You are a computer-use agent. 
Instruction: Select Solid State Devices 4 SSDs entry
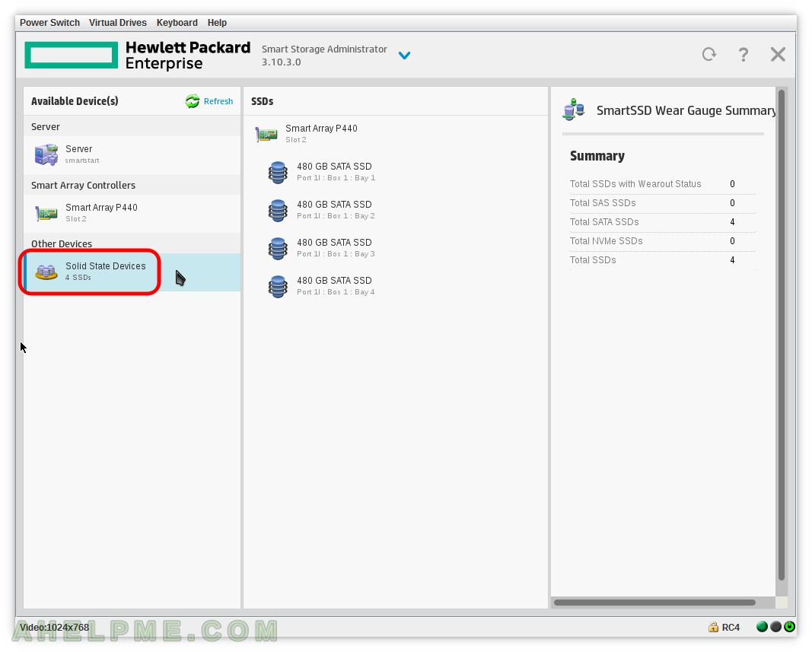[x=132, y=272]
